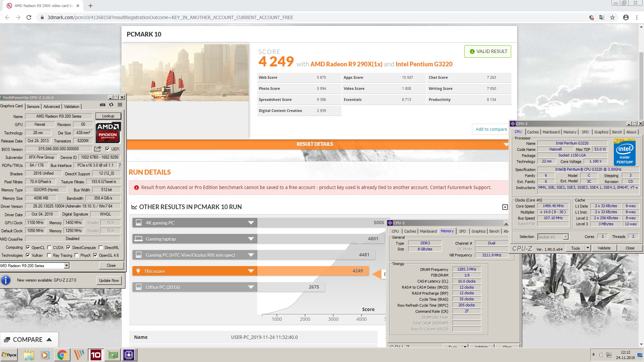Screen dimensions: 644x362
Task: Click Add to compare
Action: (x=491, y=129)
